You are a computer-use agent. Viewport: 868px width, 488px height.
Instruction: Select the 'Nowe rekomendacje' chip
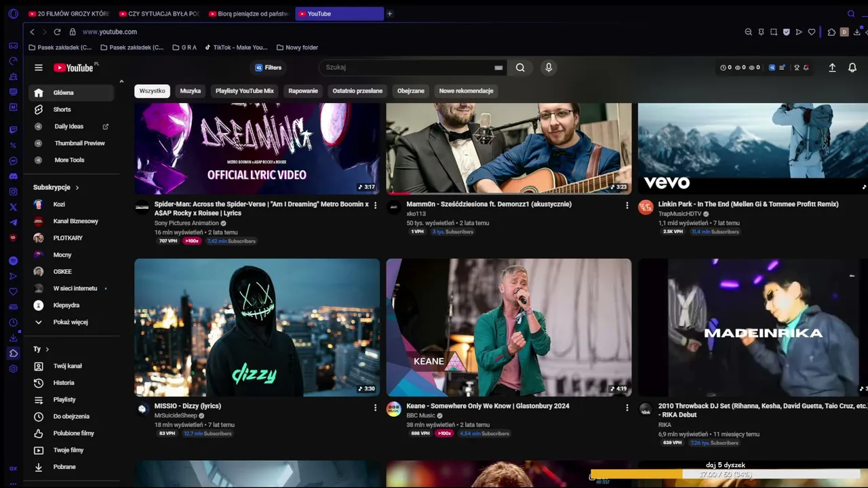pos(466,91)
